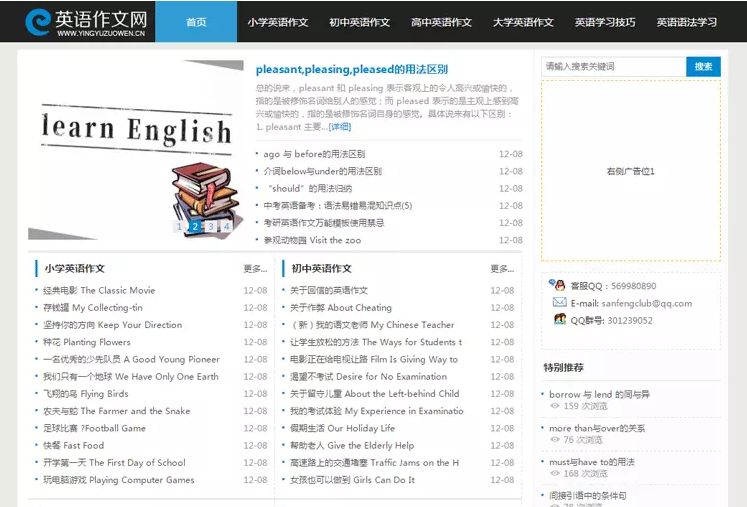
Task: Open 中考英语备考：语法易错易混知识点(5)
Action: click(338, 205)
